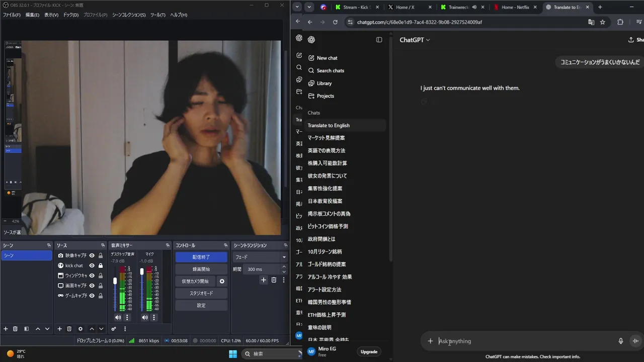
Task: Undock the ソース panel via float icon
Action: point(103,245)
